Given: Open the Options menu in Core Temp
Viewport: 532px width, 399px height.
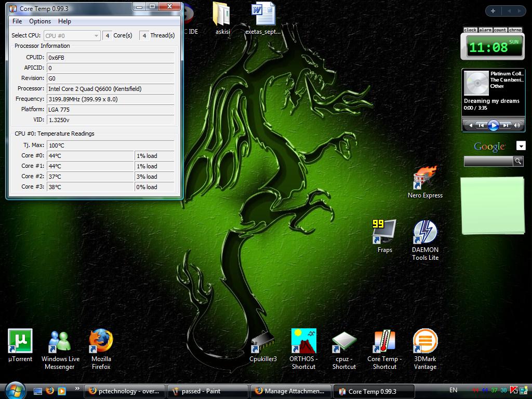Looking at the screenshot, I should (x=40, y=21).
